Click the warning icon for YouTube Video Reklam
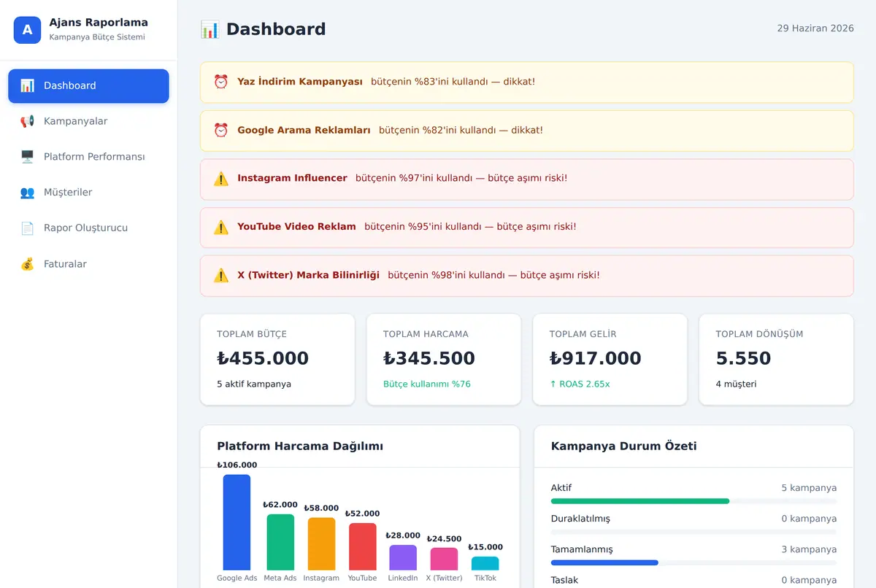876x588 pixels. click(x=220, y=227)
